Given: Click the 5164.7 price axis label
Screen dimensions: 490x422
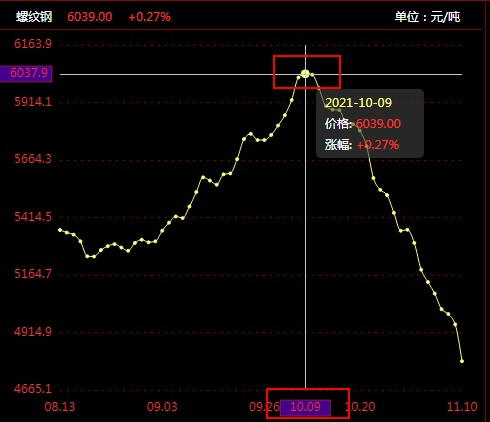Looking at the screenshot, I should pyautogui.click(x=33, y=274).
